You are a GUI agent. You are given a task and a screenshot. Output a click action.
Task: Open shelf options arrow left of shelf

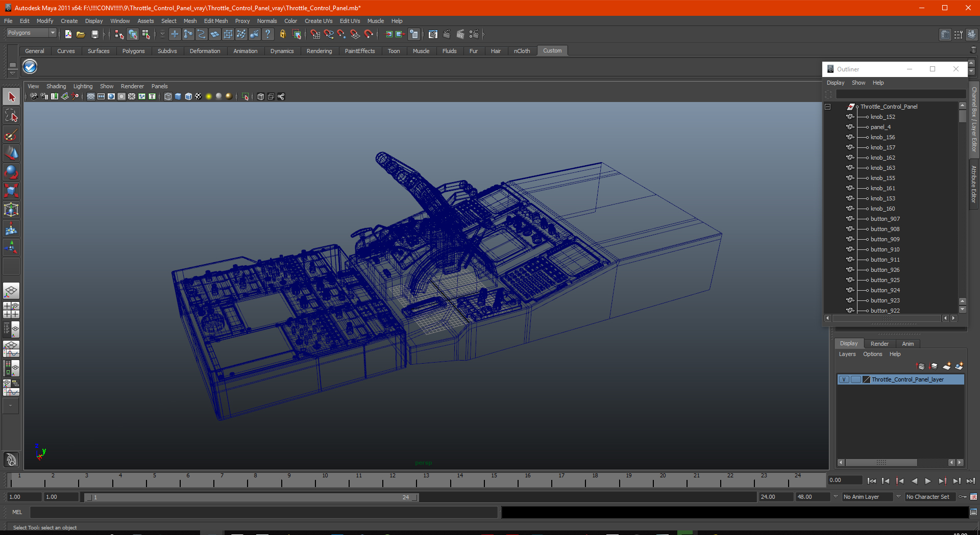click(13, 73)
